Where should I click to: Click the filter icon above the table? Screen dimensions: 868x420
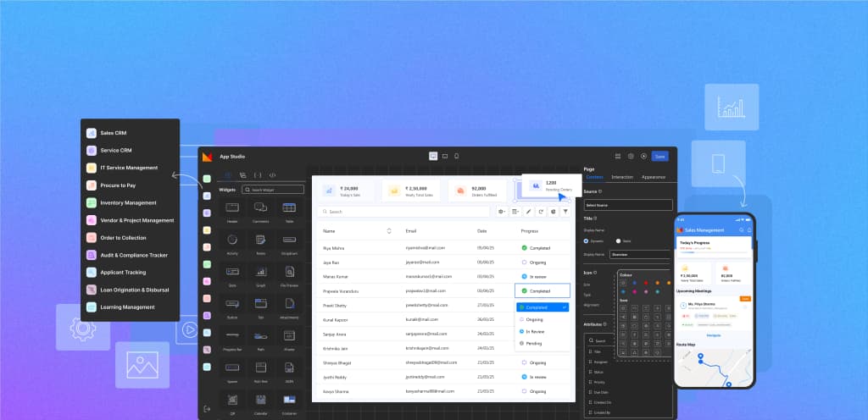point(565,211)
